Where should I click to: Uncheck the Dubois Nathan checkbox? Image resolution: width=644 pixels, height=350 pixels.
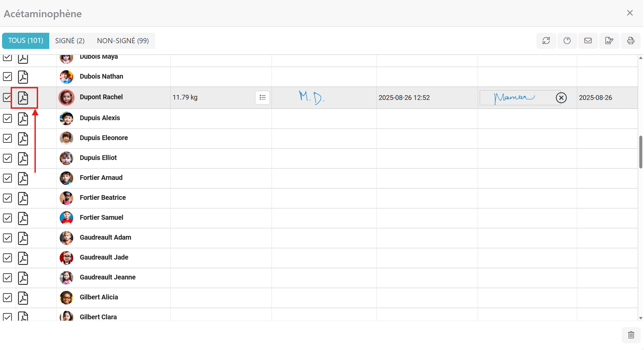click(7, 77)
